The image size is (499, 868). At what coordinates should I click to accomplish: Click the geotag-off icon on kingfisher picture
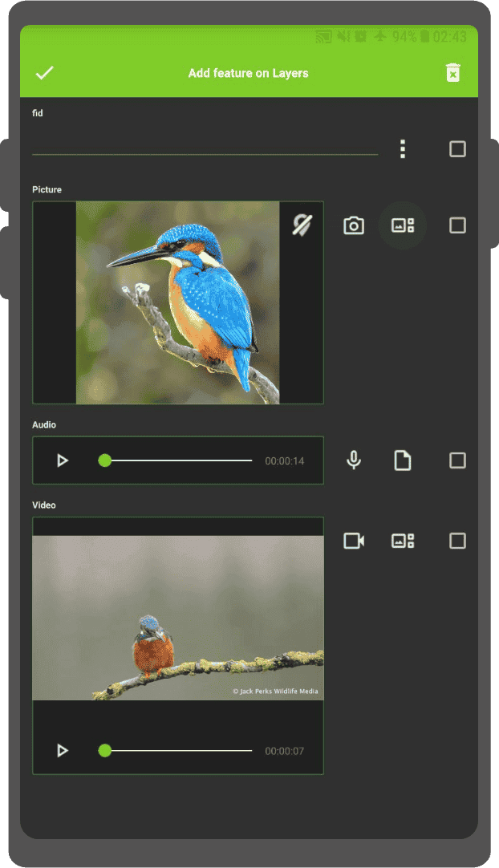[x=302, y=225]
